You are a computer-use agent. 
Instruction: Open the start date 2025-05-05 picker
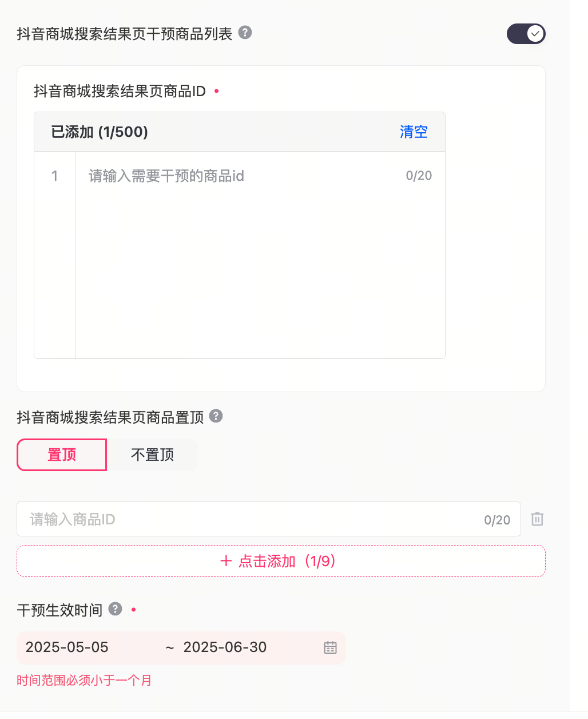pos(67,647)
